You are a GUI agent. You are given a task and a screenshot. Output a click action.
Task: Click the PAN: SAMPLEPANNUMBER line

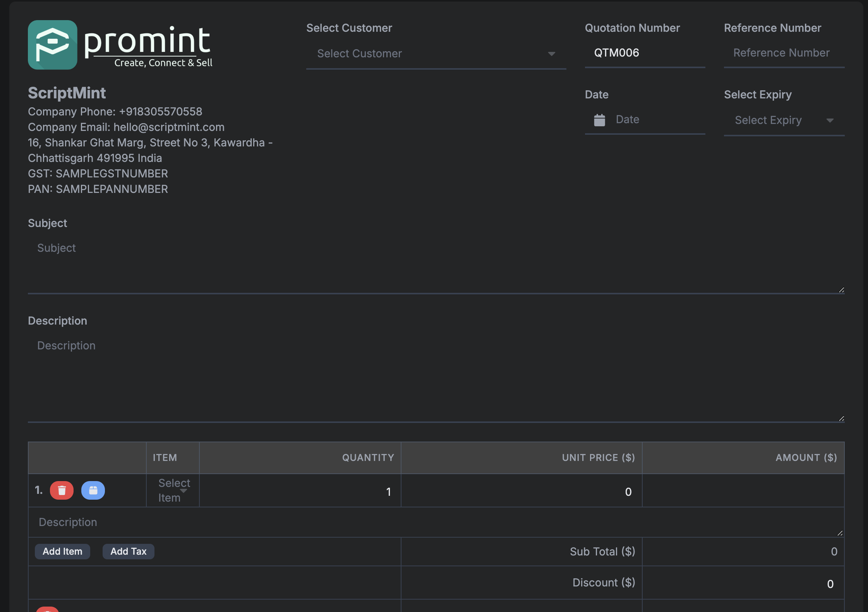98,189
